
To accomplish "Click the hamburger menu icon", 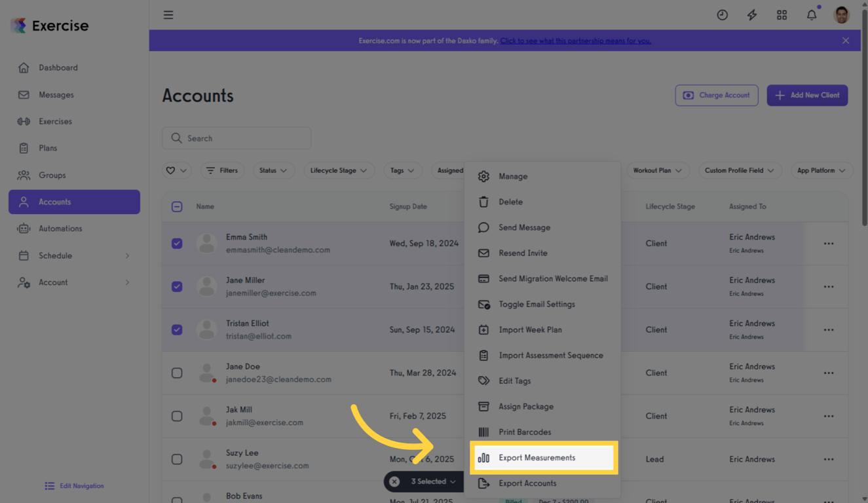I will pyautogui.click(x=168, y=14).
